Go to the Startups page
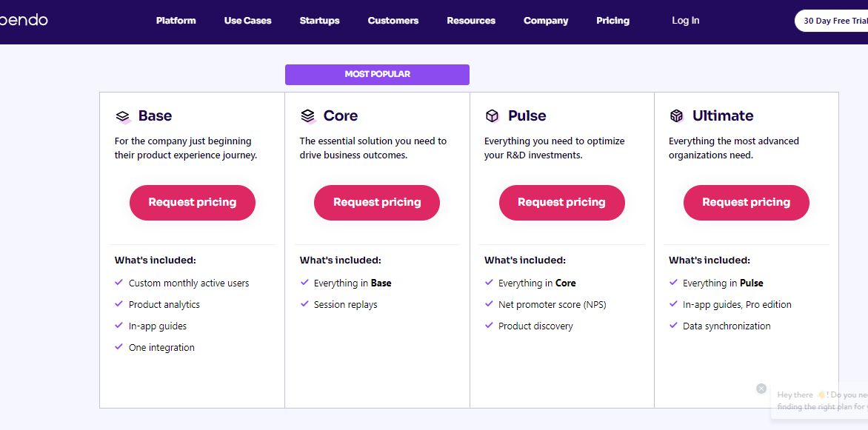Image resolution: width=868 pixels, height=430 pixels. tap(319, 21)
